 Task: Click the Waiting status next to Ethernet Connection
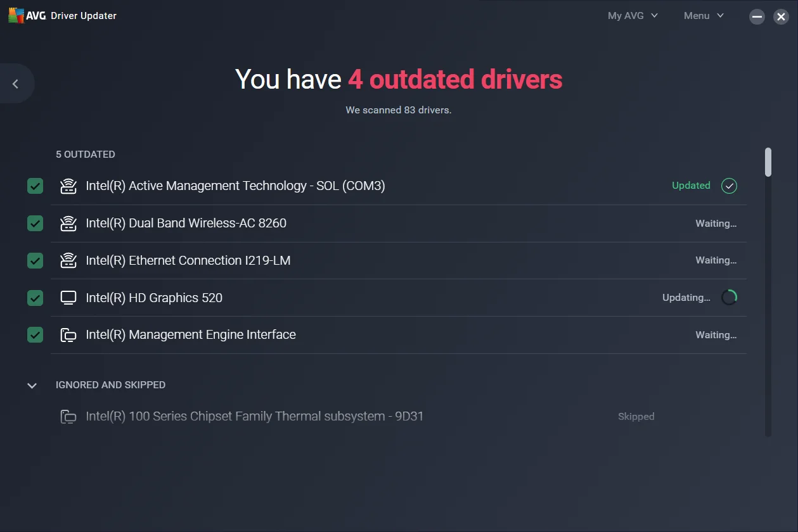[x=716, y=260]
